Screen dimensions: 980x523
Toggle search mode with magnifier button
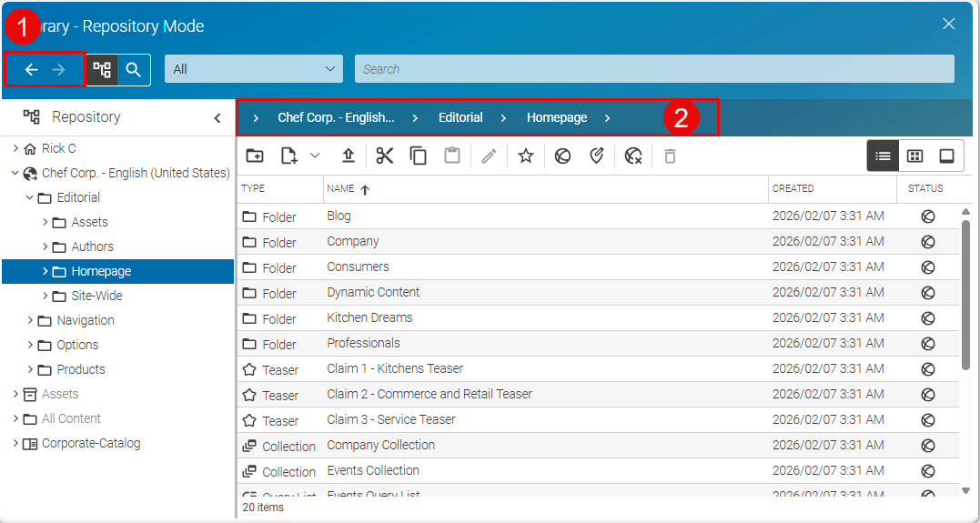(134, 69)
